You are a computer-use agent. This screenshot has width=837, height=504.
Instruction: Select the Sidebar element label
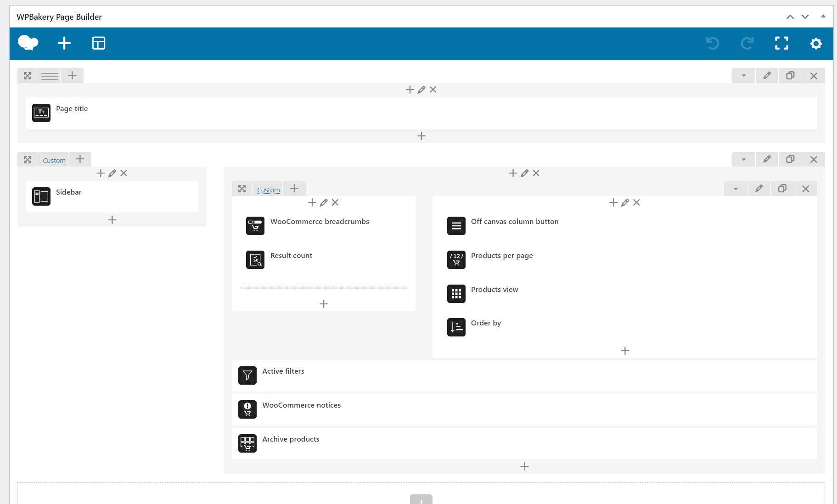pyautogui.click(x=68, y=192)
